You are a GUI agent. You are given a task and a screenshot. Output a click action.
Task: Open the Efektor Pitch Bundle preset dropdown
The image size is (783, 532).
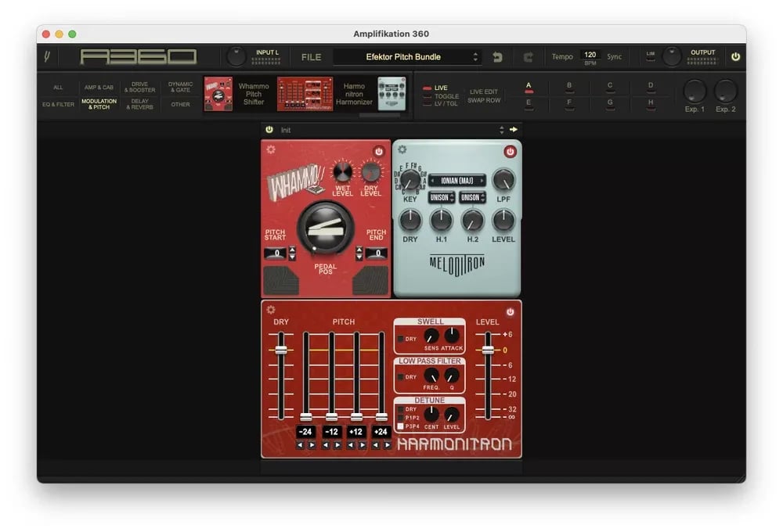tap(407, 57)
